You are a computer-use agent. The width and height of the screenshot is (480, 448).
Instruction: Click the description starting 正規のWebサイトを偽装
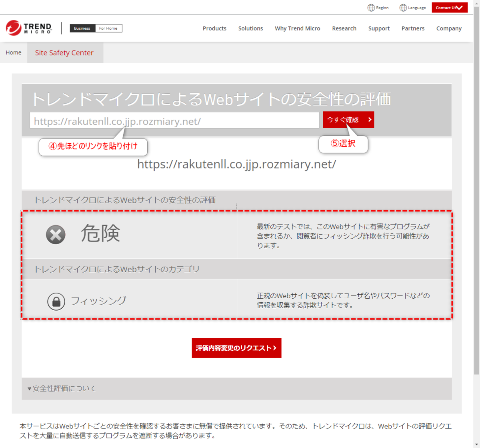pos(343,300)
